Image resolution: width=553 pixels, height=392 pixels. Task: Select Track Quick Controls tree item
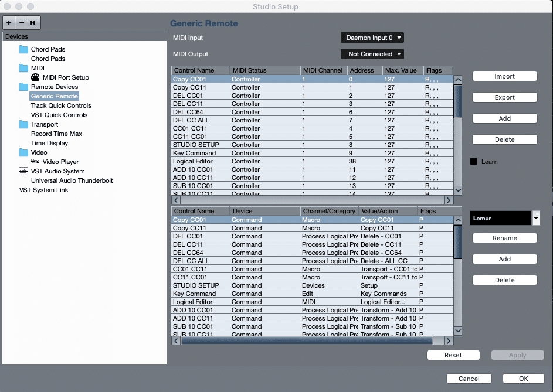tap(61, 105)
